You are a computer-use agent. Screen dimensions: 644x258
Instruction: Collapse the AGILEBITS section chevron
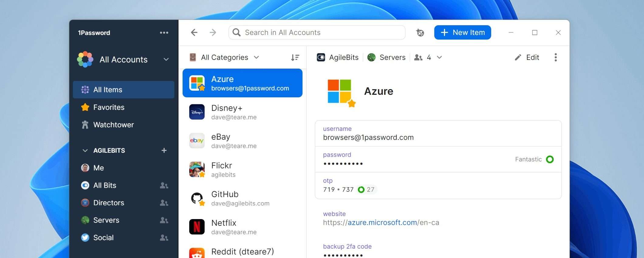[85, 151]
